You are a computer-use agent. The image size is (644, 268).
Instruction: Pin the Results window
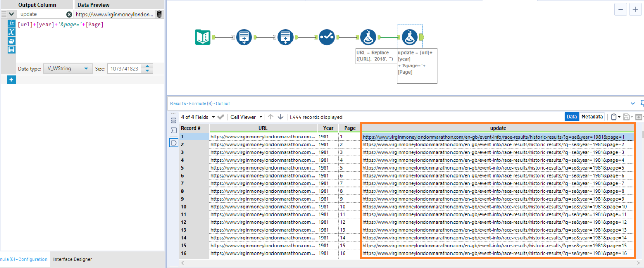[642, 103]
